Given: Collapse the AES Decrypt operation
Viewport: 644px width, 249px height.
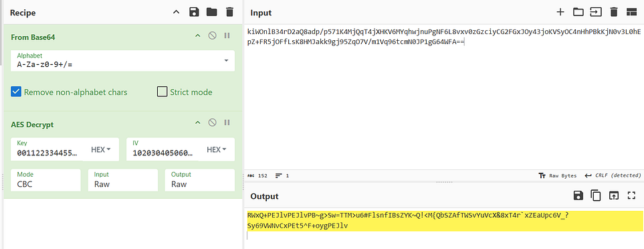Looking at the screenshot, I should [x=197, y=122].
